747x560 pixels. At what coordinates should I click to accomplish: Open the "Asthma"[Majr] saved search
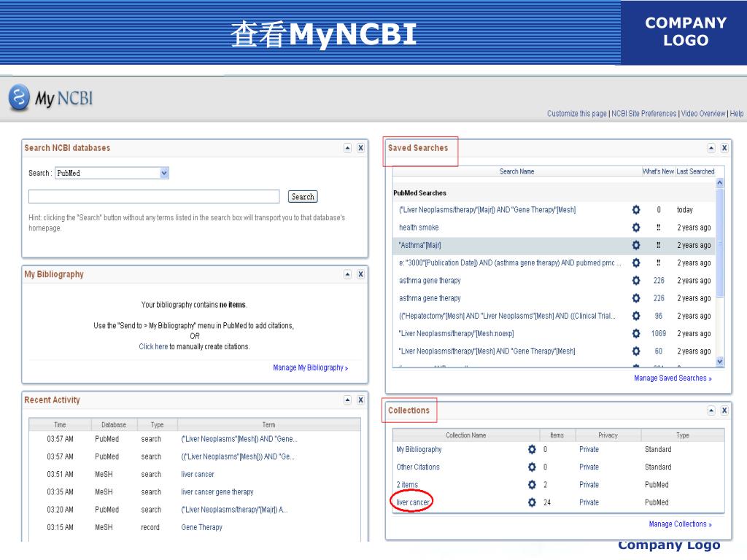point(419,245)
